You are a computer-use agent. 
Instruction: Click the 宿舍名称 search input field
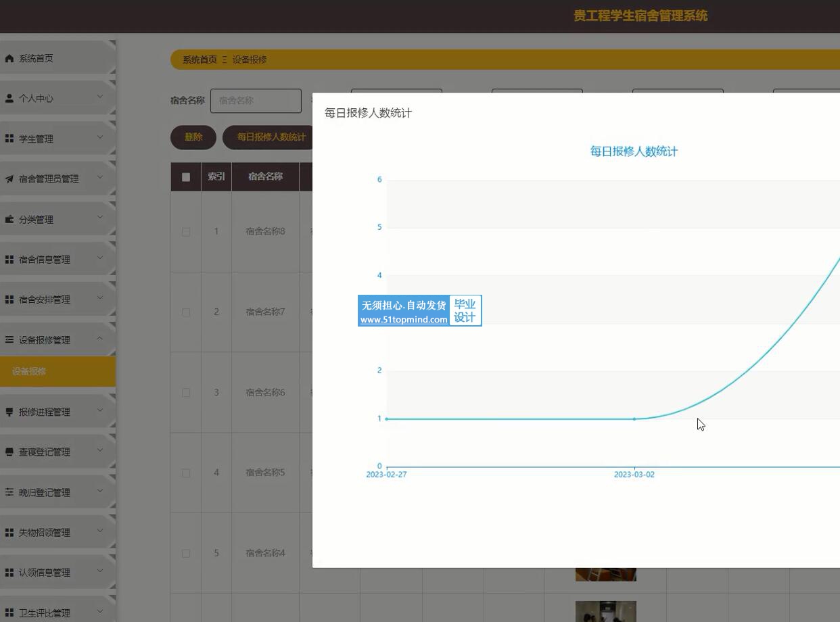(256, 101)
